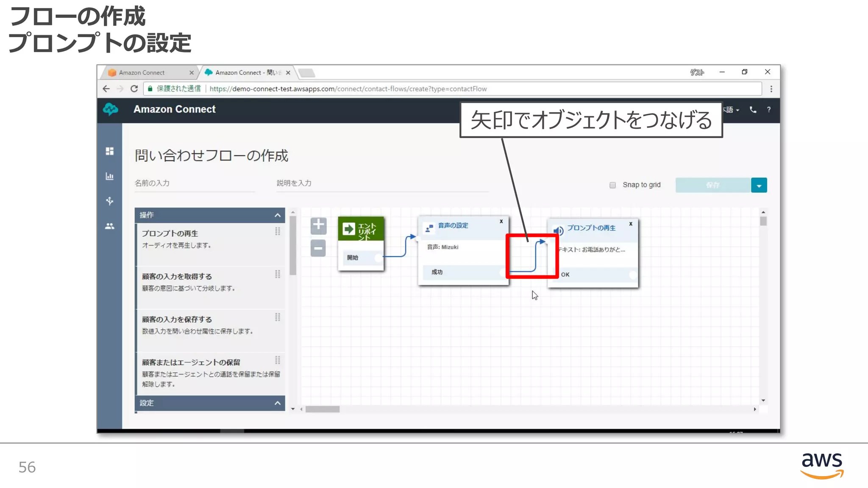Grab the drag handle of 顧客またはエージェントの保留

tap(278, 360)
